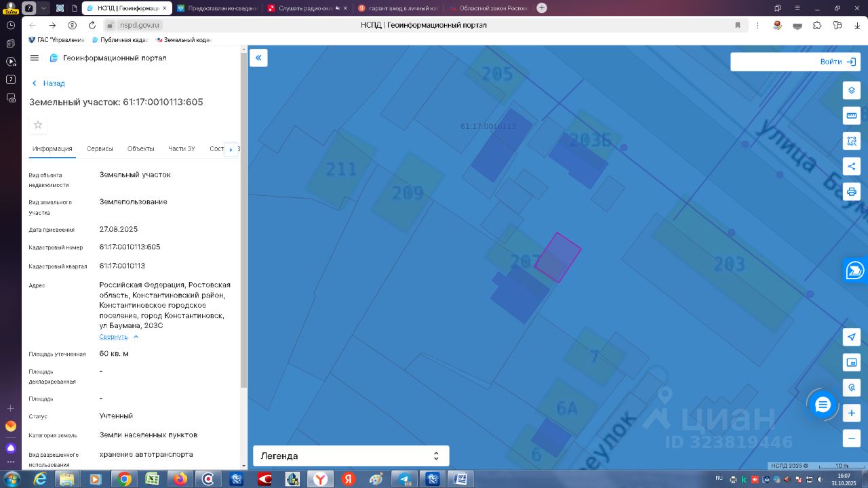The image size is (868, 488).
Task: Open the Windows Start menu
Action: pos(12,479)
